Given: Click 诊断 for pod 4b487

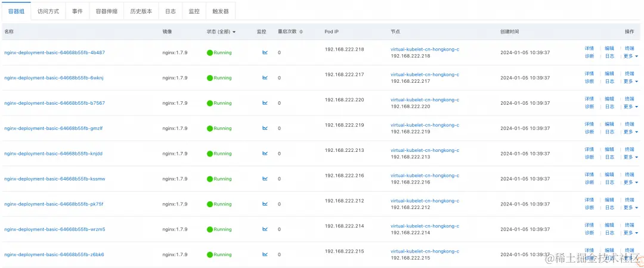Looking at the screenshot, I should click(589, 56).
